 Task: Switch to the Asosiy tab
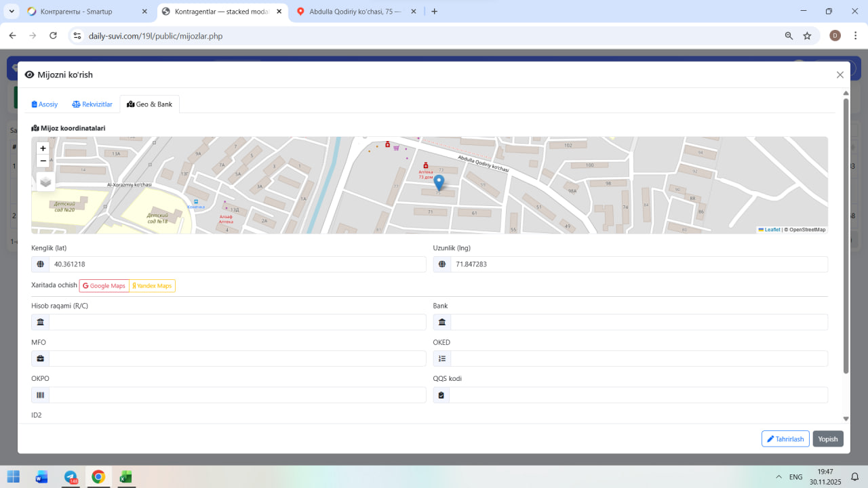(45, 104)
